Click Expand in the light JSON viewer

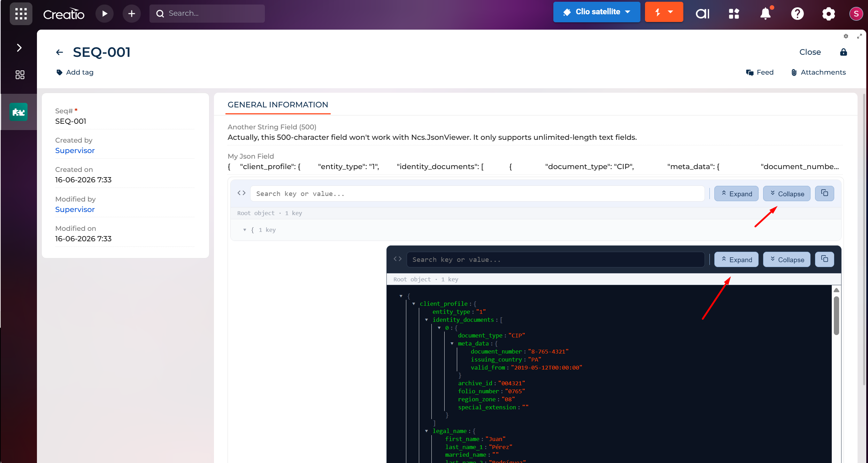point(736,193)
